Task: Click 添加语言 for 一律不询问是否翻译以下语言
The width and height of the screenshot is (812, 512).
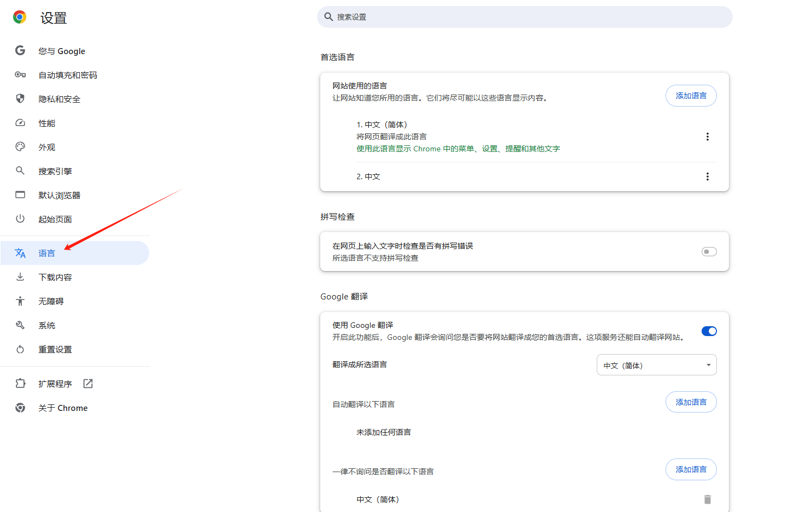Action: pyautogui.click(x=691, y=469)
